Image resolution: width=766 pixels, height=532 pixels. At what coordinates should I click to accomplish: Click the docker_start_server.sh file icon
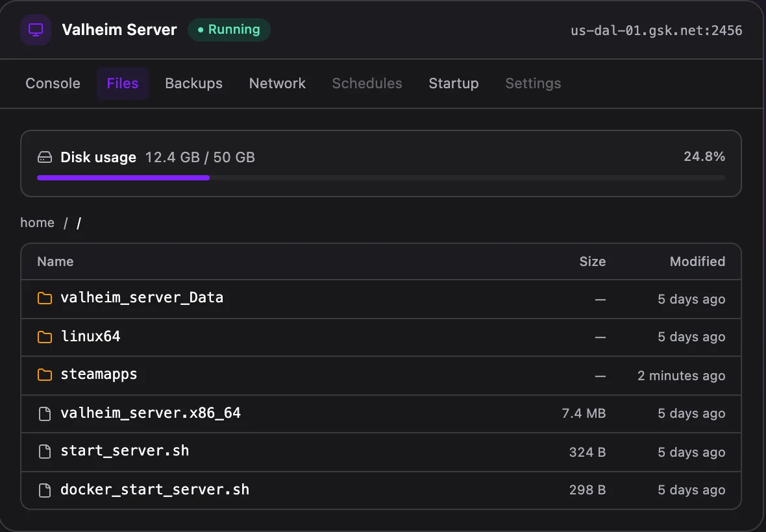click(44, 490)
